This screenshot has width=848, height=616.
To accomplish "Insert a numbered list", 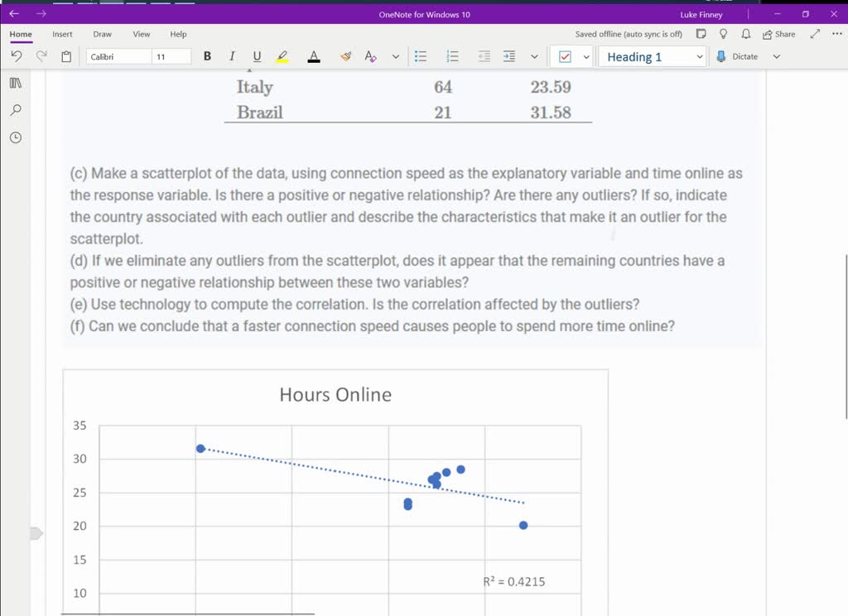I will (x=452, y=56).
